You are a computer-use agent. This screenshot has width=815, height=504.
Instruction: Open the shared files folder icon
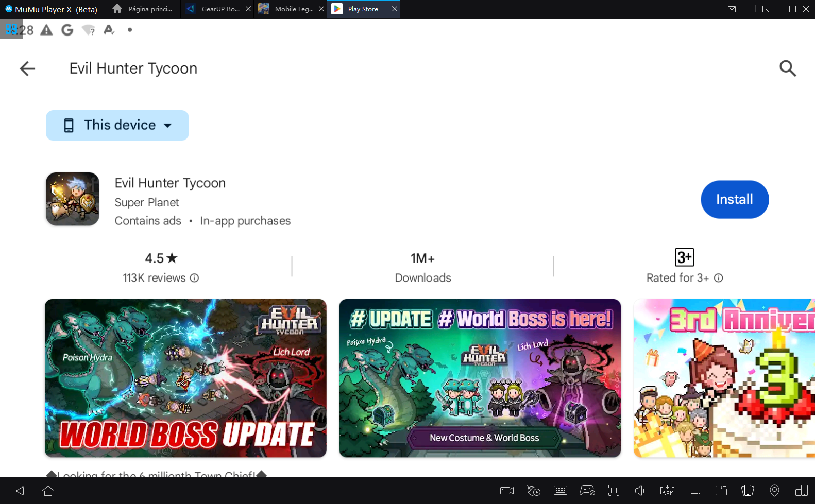(721, 491)
